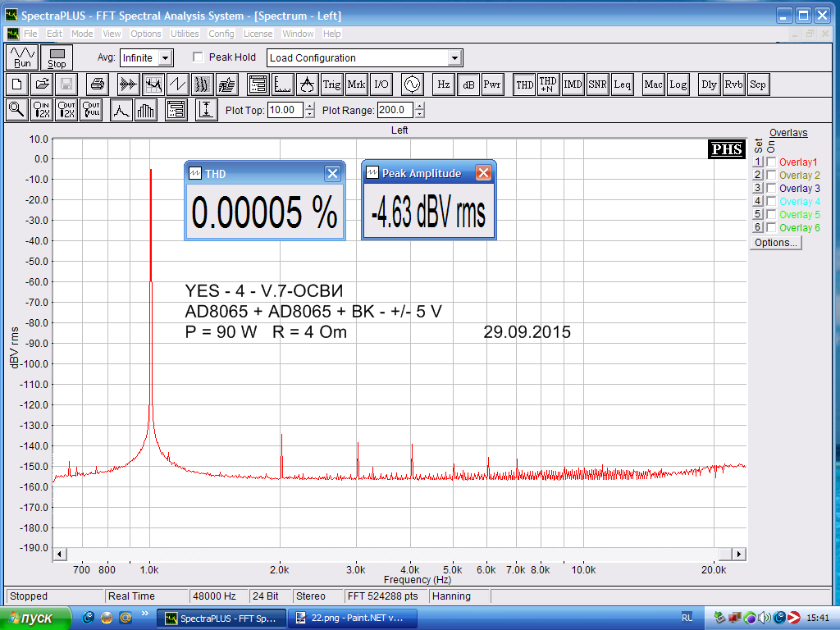This screenshot has width=840, height=630.
Task: Click the print icon in toolbar
Action: pos(98,84)
